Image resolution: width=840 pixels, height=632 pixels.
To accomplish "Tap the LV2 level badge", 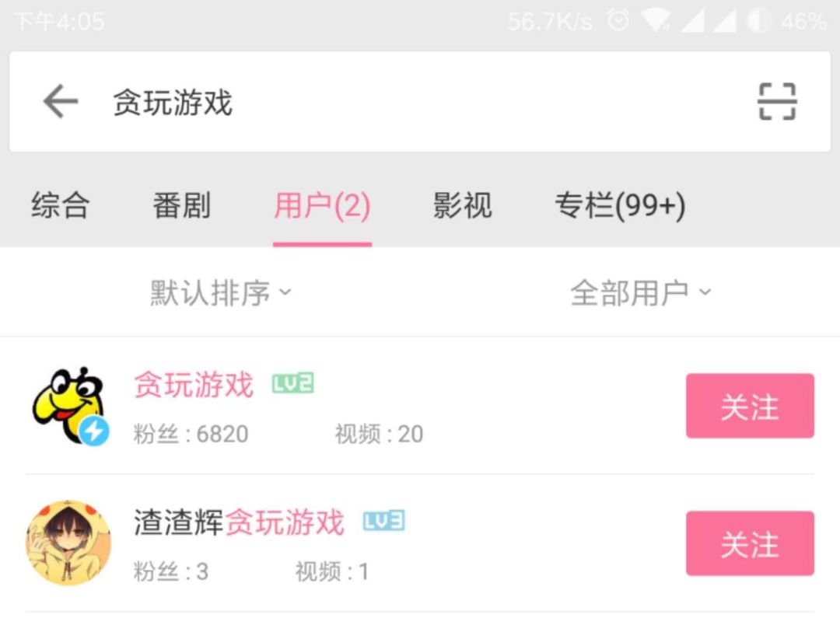I will [292, 383].
